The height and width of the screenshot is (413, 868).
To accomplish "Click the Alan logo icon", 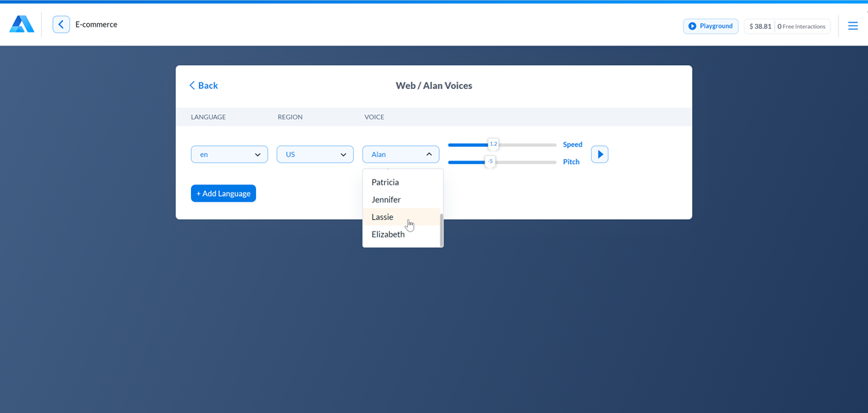I will [x=22, y=25].
